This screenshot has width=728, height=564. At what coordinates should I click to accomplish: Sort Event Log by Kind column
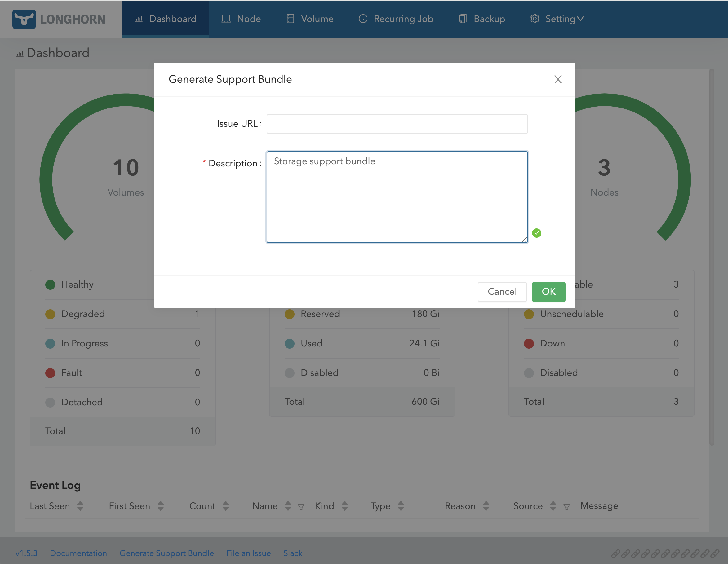point(345,506)
